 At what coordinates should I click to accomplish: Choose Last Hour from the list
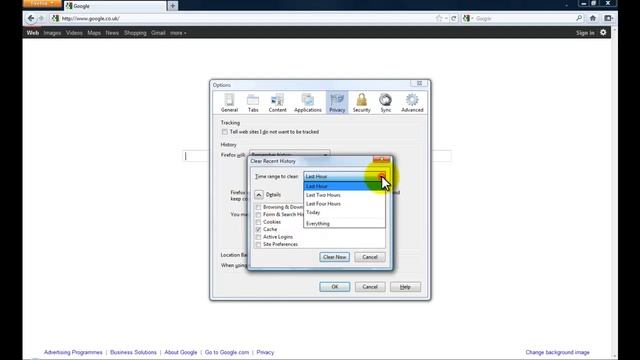point(344,186)
